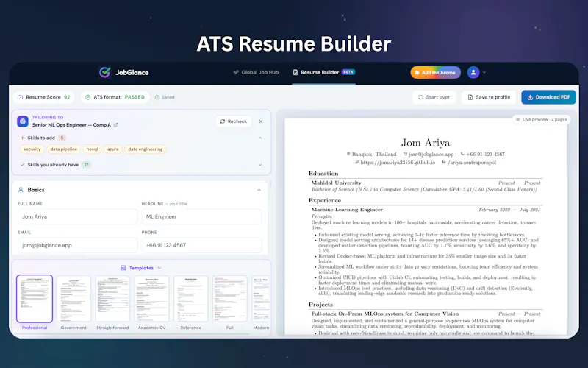Click the Start over button
Viewport: 588px width, 368px height.
(434, 97)
